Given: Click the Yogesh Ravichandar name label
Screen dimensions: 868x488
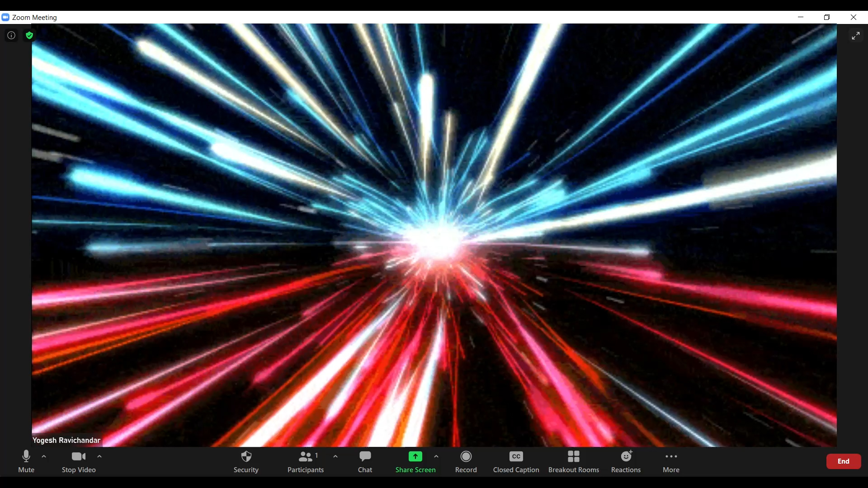Looking at the screenshot, I should pyautogui.click(x=66, y=440).
